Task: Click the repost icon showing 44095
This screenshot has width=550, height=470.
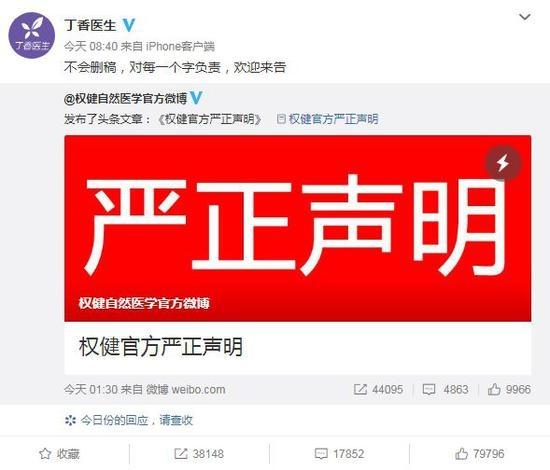Action: pyautogui.click(x=378, y=389)
